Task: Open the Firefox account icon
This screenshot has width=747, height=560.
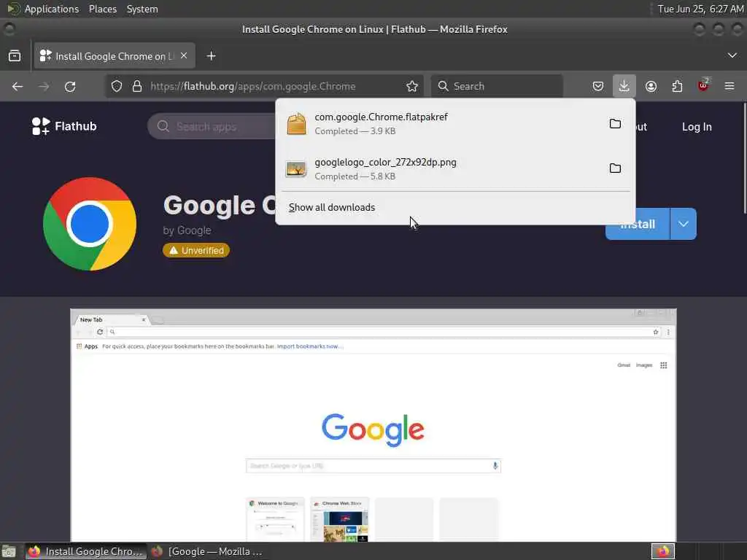Action: 651,86
